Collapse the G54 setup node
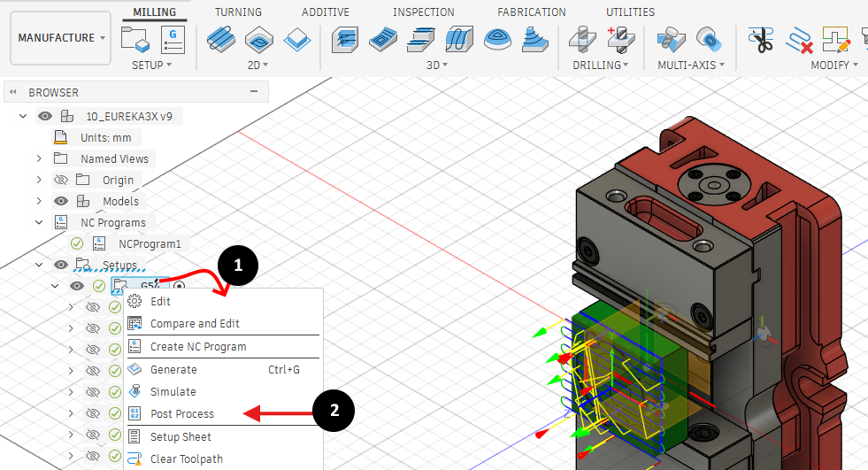Screen dimensions: 868x470 click(x=55, y=286)
